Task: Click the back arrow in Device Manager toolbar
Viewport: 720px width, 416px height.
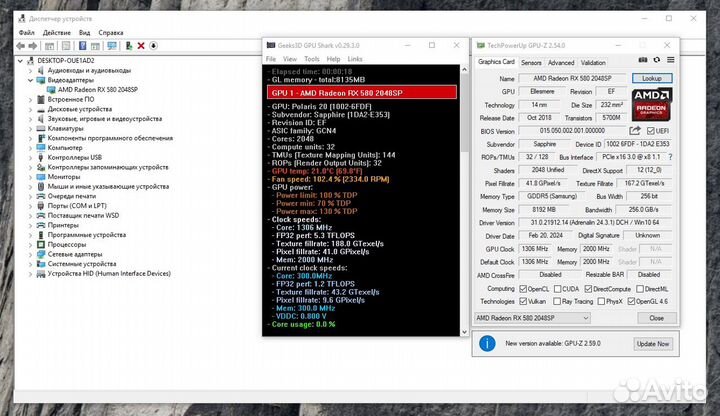Action: click(21, 45)
